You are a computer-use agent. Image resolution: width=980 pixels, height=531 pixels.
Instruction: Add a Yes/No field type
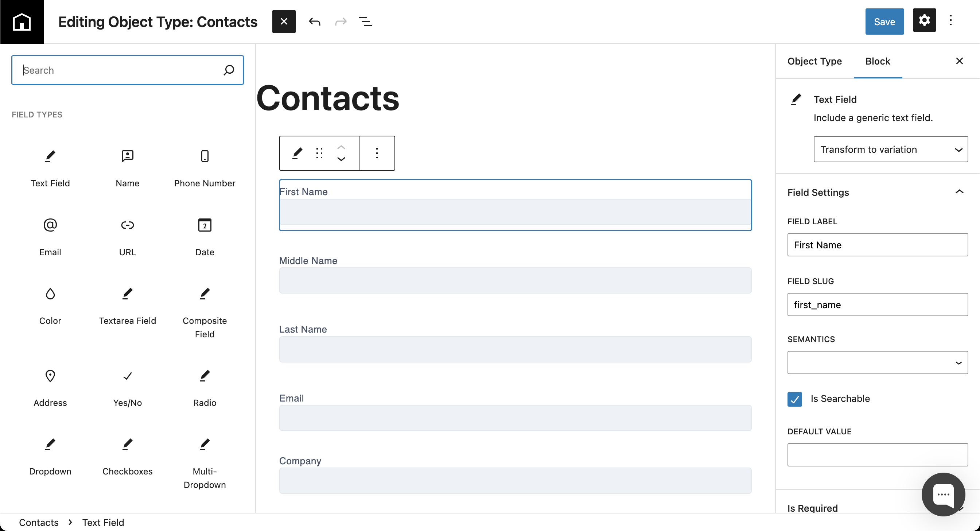128,387
